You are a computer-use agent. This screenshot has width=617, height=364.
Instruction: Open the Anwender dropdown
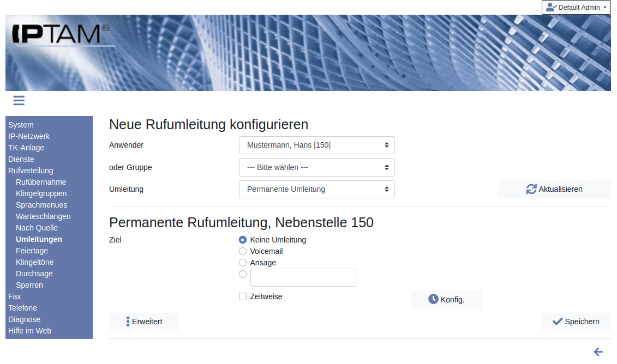pos(316,145)
